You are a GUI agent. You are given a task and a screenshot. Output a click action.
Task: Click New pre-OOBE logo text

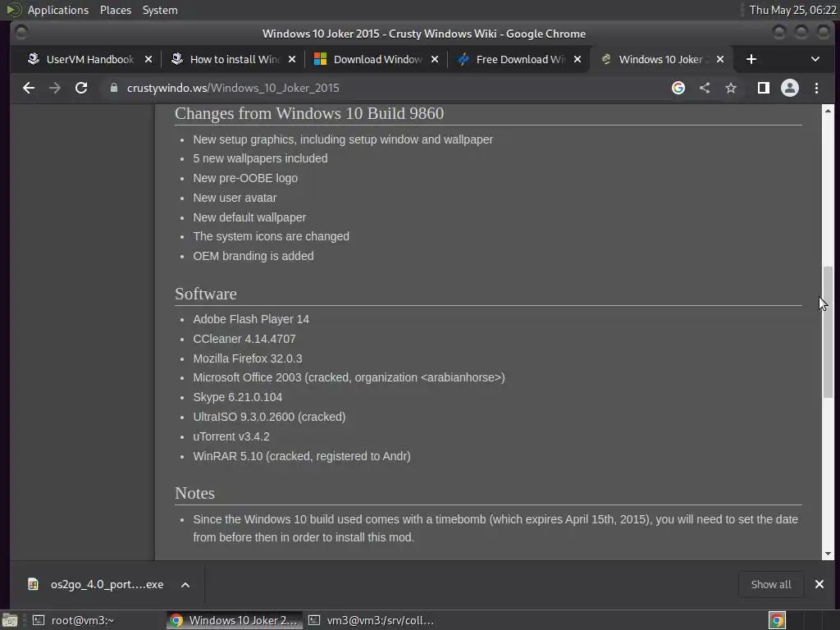tap(245, 178)
